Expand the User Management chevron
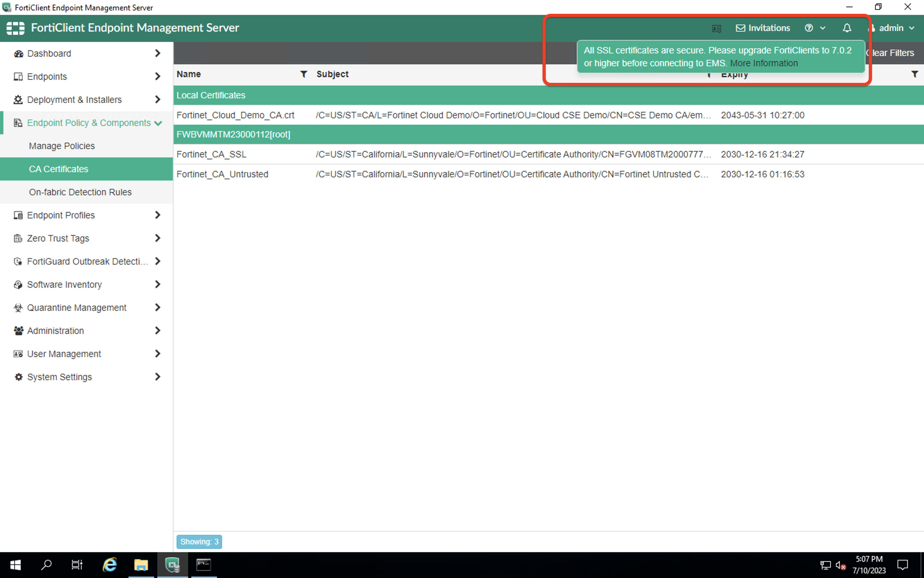Image resolution: width=924 pixels, height=578 pixels. (x=157, y=354)
